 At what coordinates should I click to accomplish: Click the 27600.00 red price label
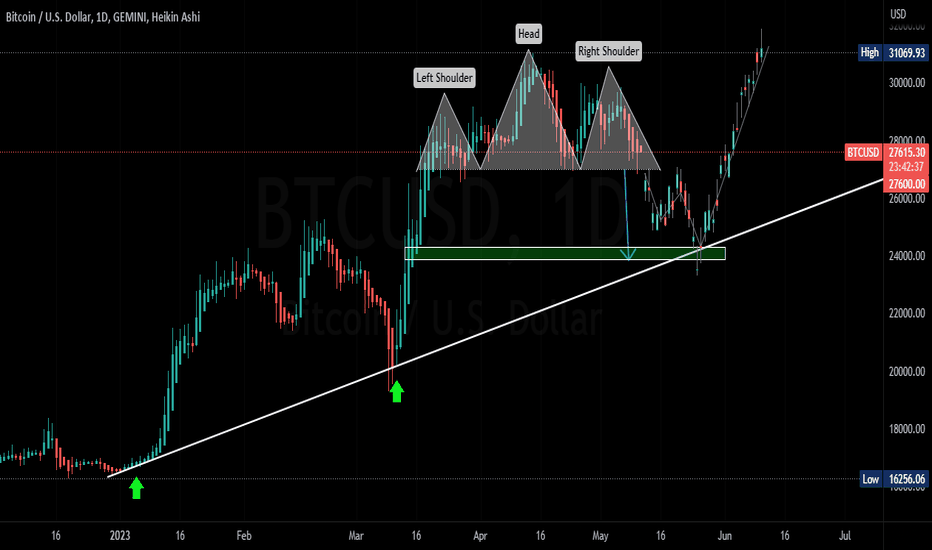(906, 184)
